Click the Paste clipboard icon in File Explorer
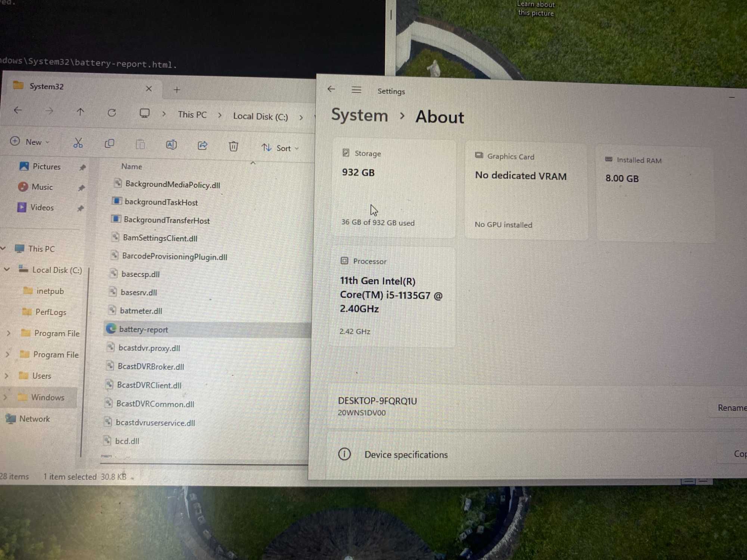This screenshot has height=560, width=747. (140, 144)
